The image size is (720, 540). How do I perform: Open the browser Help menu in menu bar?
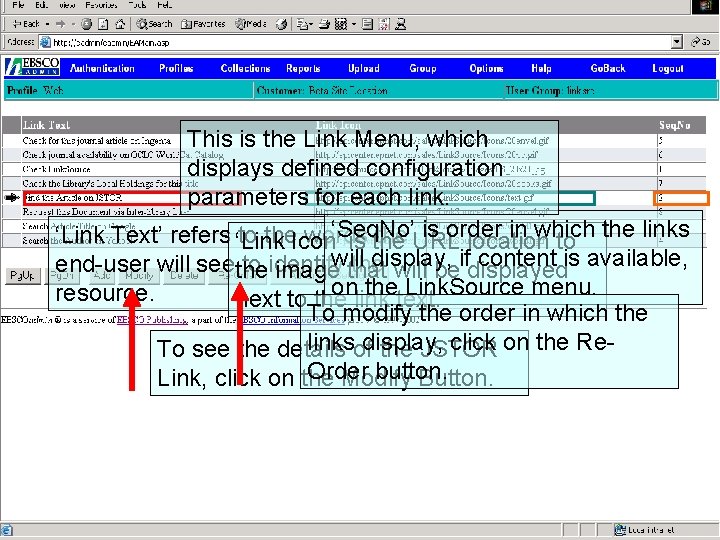click(x=164, y=5)
